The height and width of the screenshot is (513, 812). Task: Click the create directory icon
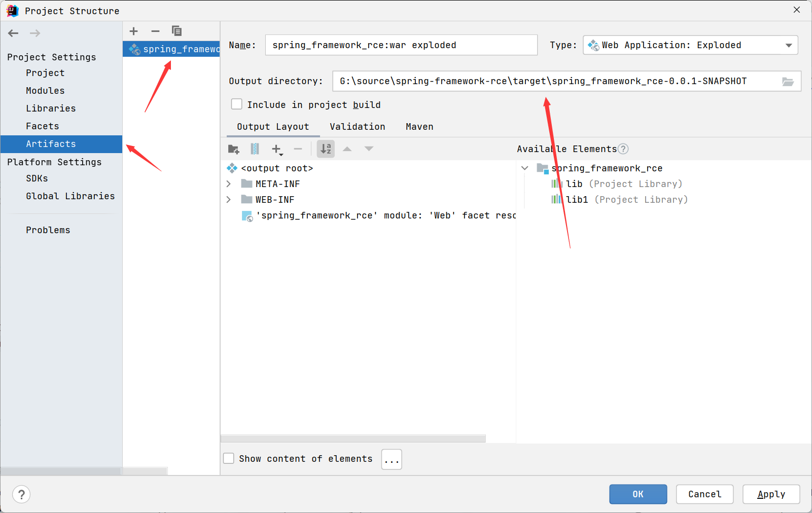233,149
